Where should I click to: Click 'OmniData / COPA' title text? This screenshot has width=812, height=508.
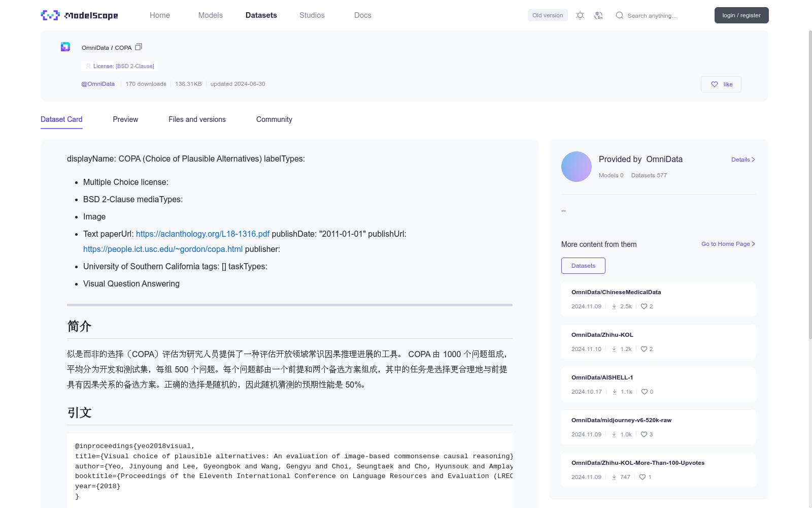pos(107,47)
